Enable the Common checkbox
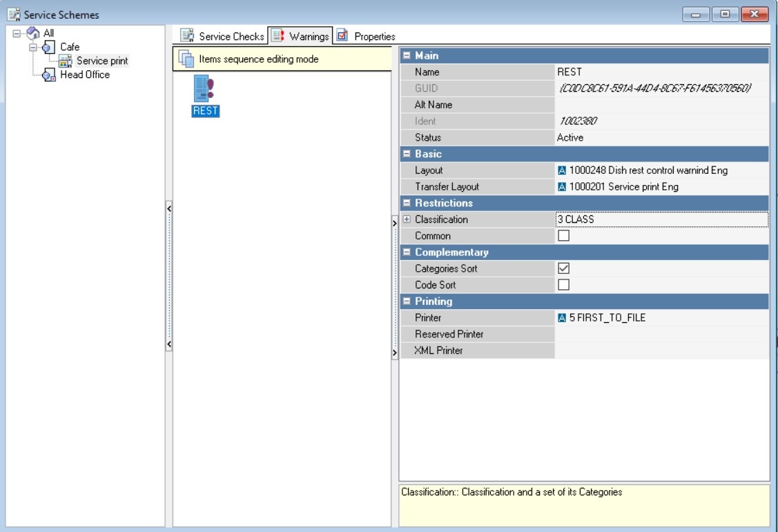 click(563, 236)
